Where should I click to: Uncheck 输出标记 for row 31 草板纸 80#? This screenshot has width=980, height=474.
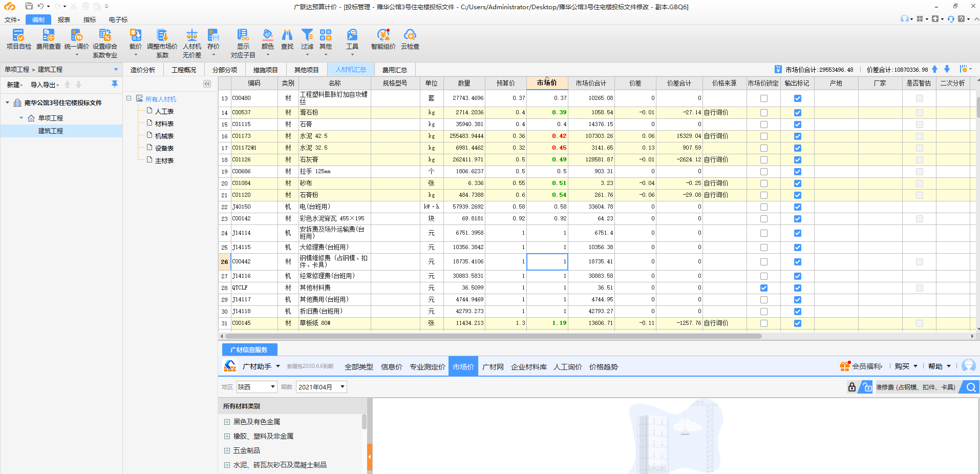click(x=797, y=323)
